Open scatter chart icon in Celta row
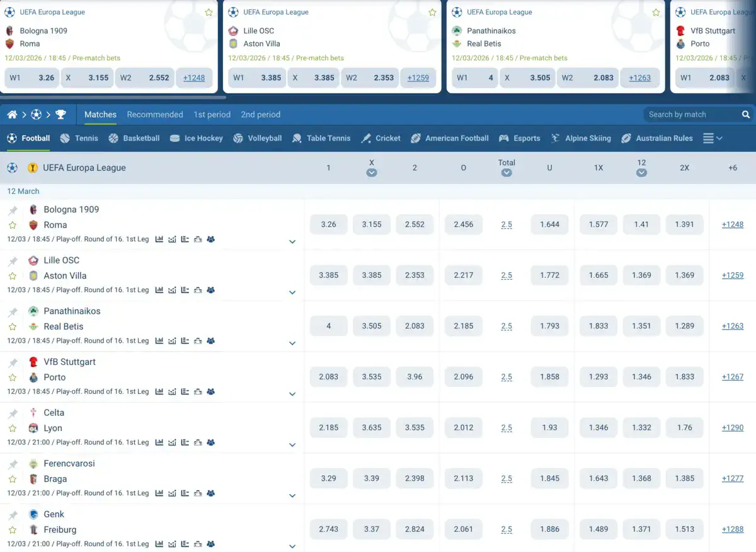This screenshot has height=552, width=756. pos(172,443)
